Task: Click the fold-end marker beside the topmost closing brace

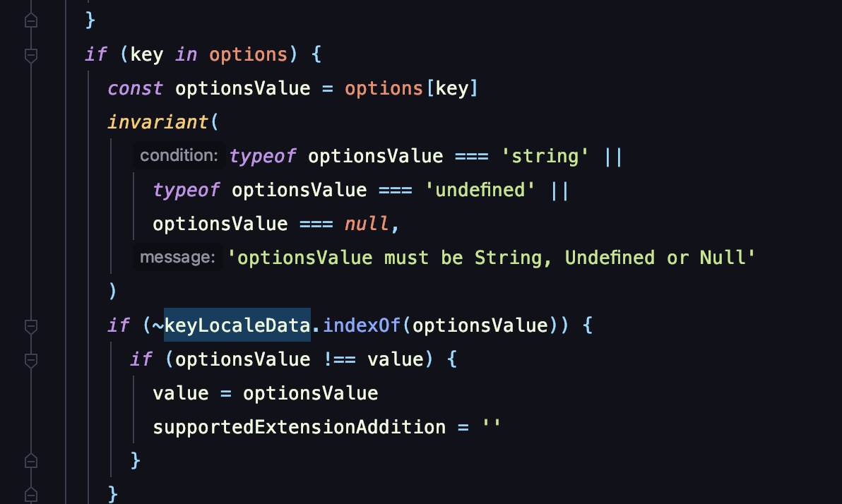Action: [30, 21]
